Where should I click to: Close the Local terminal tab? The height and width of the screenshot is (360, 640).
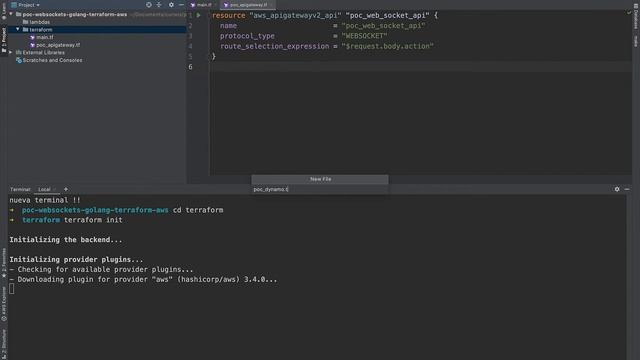(55, 189)
